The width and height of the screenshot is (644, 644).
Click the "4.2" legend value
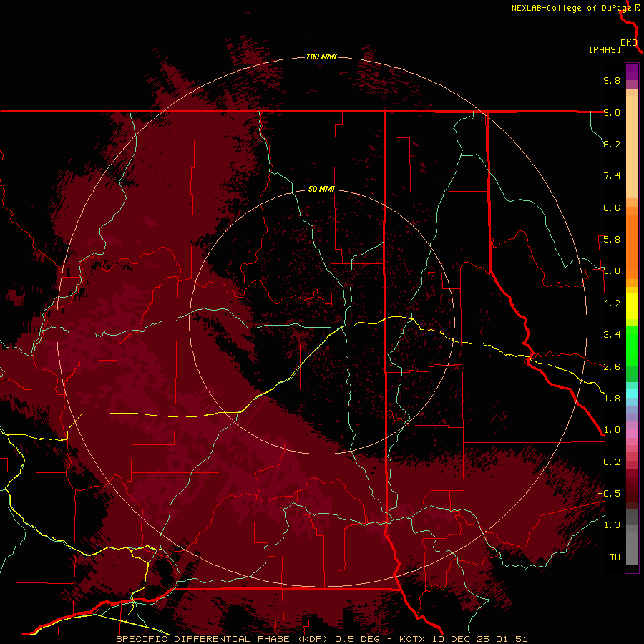click(612, 303)
